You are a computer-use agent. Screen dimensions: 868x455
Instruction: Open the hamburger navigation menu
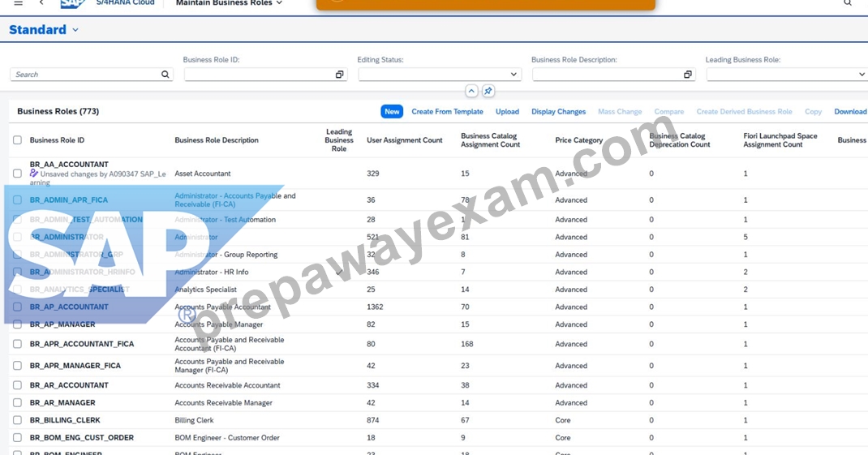19,2
